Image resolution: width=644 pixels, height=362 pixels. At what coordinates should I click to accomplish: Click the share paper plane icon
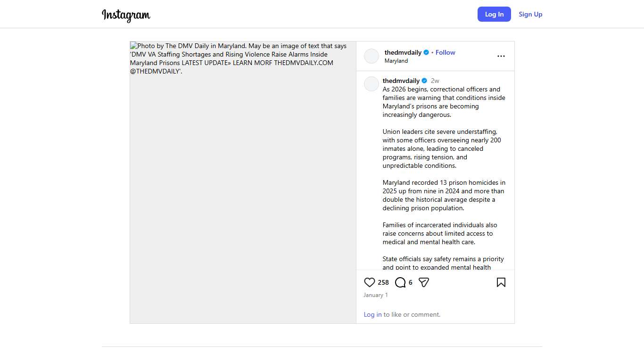424,282
